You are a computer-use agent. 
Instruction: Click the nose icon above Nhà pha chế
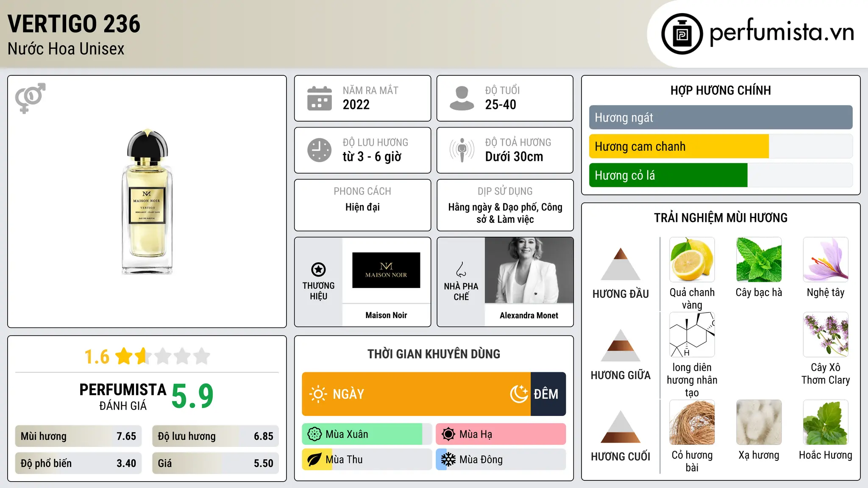461,269
